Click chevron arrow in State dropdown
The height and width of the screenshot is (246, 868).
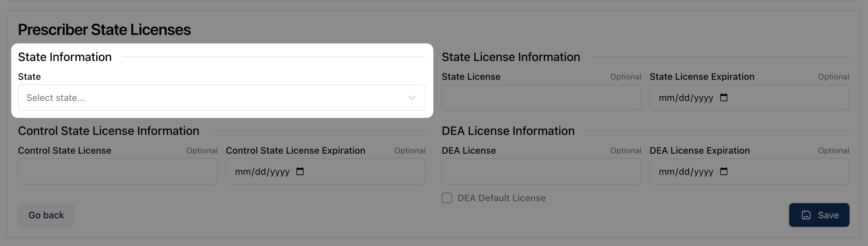(x=412, y=98)
